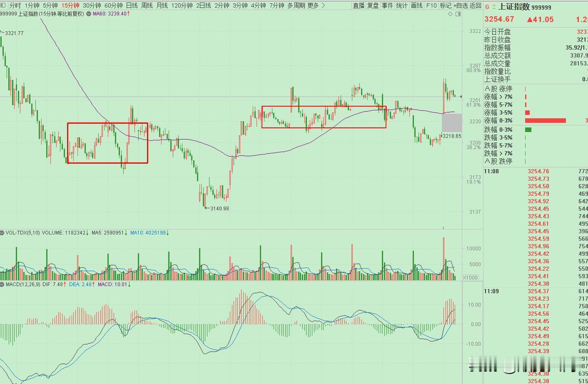
Task: Click the 3218.65 price label on chart
Action: (x=452, y=136)
